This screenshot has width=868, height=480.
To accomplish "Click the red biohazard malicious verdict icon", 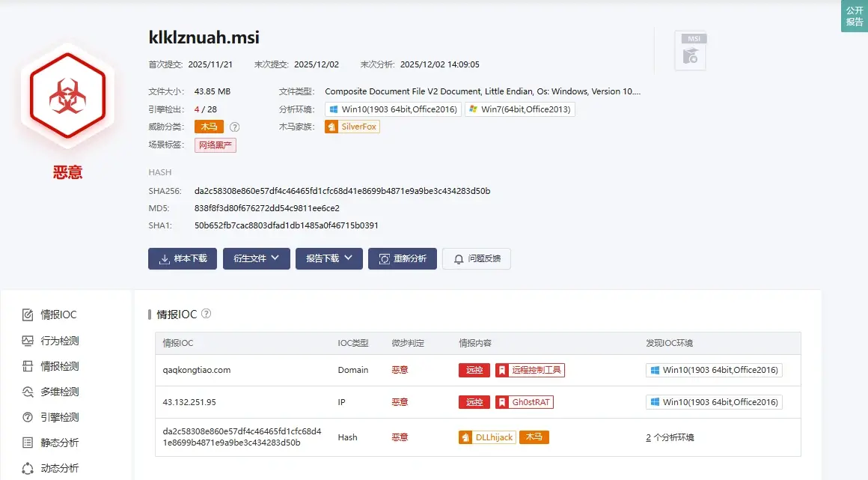I will point(67,95).
